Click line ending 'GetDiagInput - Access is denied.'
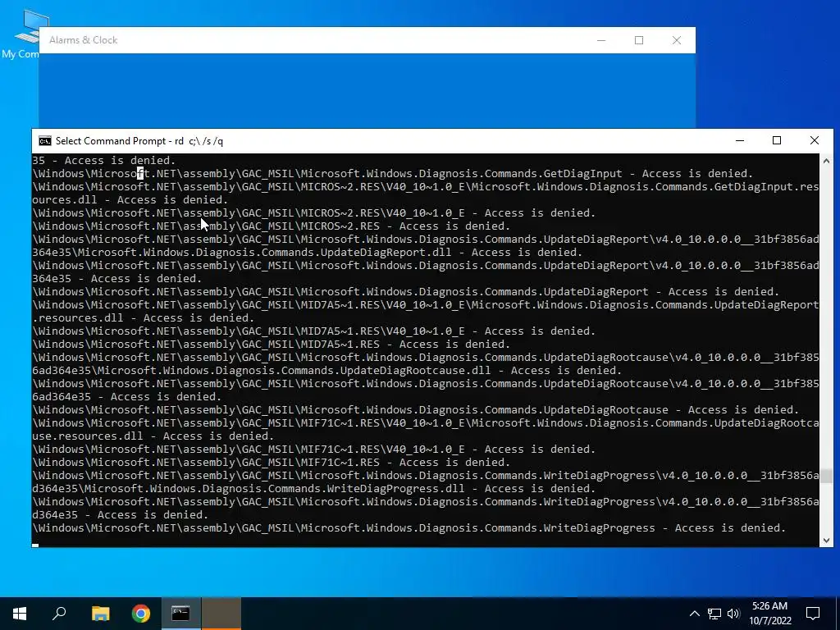840x630 pixels. [x=393, y=174]
